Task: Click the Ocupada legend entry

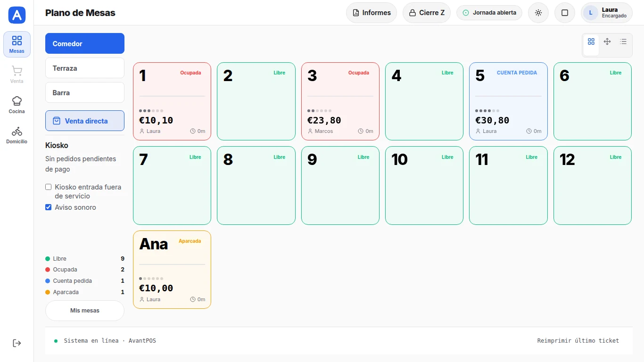Action: click(x=85, y=270)
